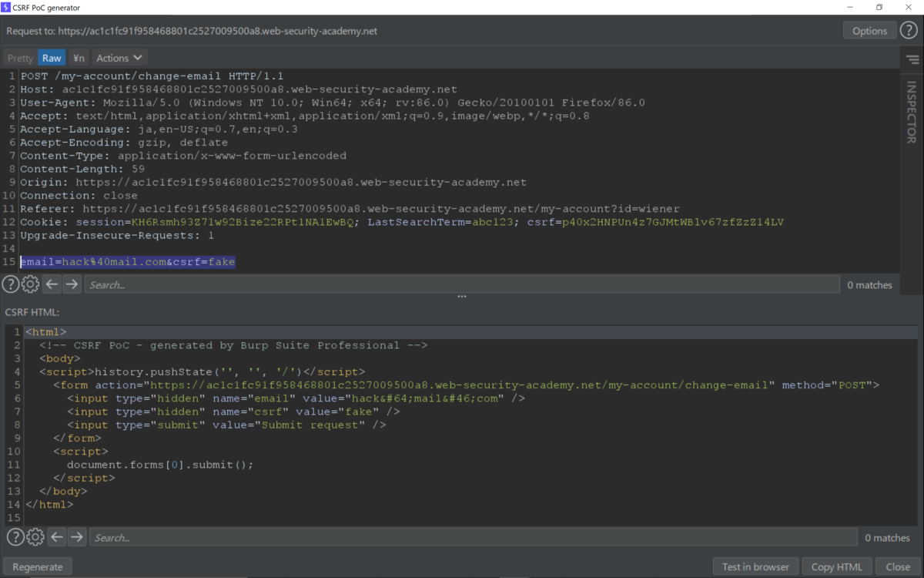Focus the CSRF HTML Search field
The image size is (924, 578).
(474, 537)
